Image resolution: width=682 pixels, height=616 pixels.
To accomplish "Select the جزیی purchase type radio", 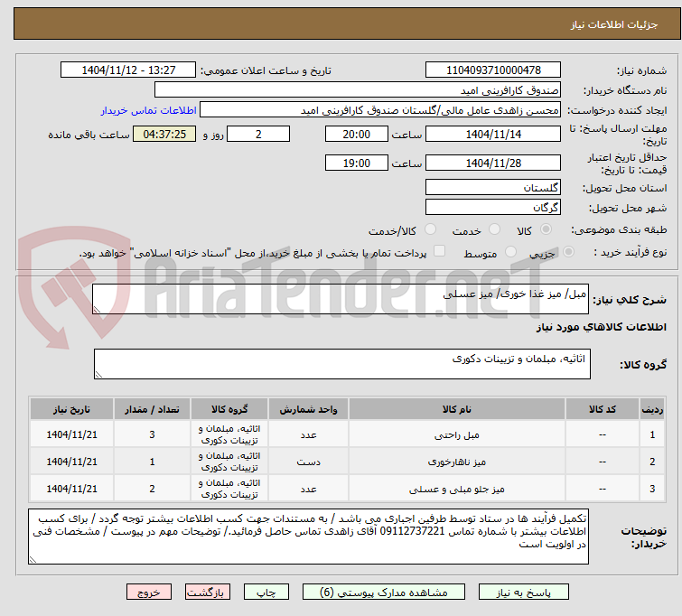I will click(568, 251).
